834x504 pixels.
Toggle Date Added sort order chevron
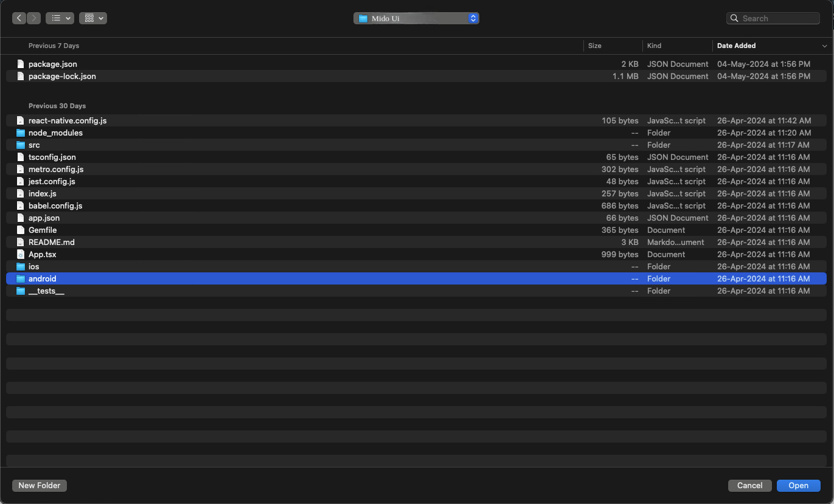pyautogui.click(x=824, y=46)
